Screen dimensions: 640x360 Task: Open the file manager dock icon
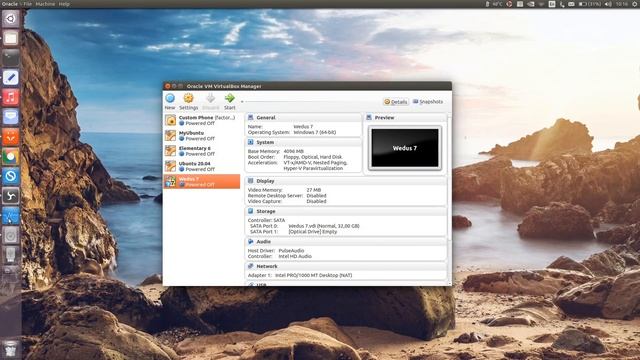tap(11, 38)
